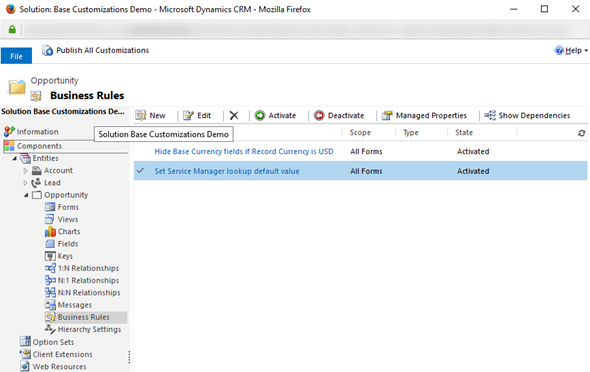This screenshot has width=590, height=372.
Task: Open the Help dropdown arrow
Action: (586, 51)
